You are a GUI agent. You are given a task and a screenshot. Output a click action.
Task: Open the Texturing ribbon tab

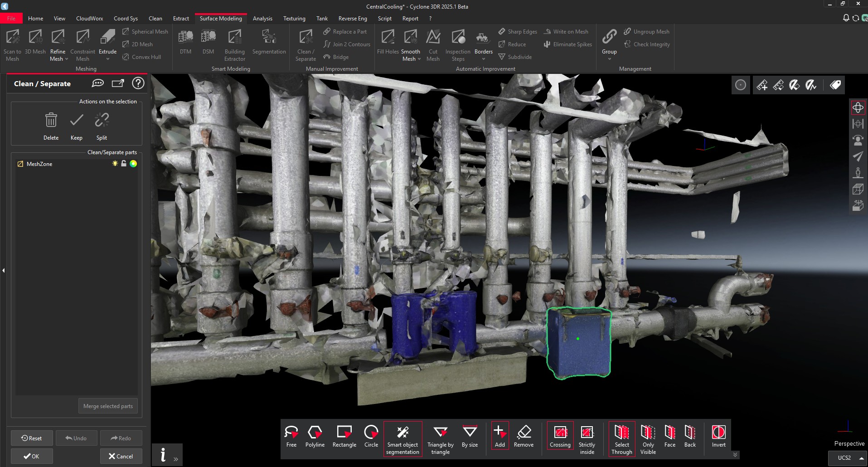coord(294,18)
